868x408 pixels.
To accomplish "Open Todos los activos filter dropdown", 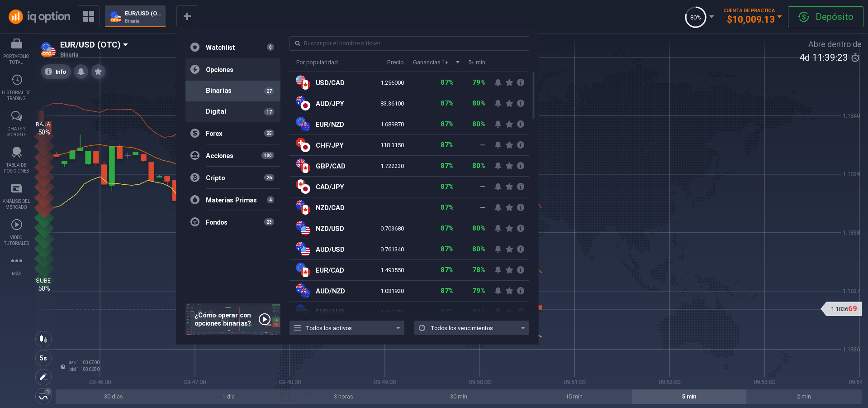I will coord(347,328).
